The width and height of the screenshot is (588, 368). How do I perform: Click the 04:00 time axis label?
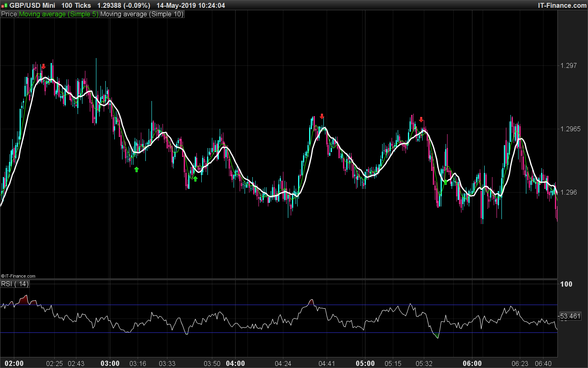point(236,364)
